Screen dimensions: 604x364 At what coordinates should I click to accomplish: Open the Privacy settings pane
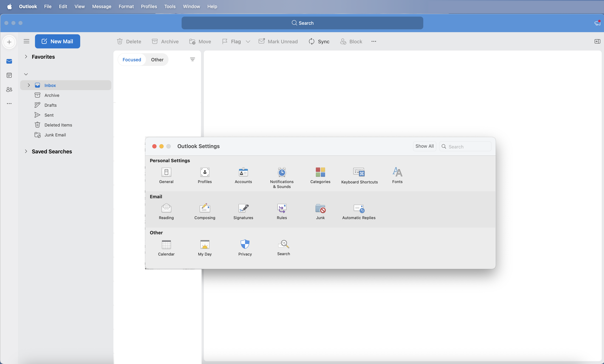click(245, 248)
